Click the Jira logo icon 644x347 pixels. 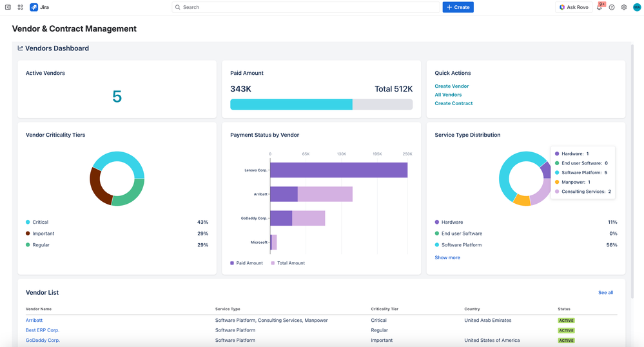pyautogui.click(x=34, y=7)
